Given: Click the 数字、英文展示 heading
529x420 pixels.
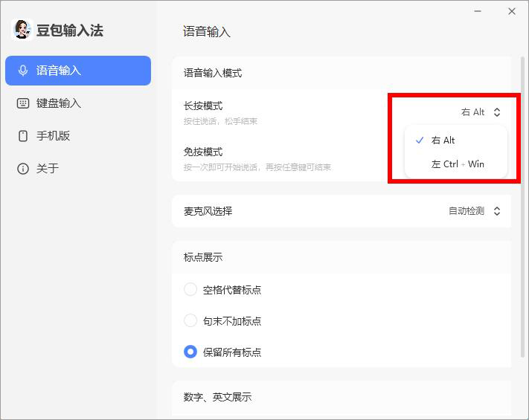Looking at the screenshot, I should (x=217, y=397).
